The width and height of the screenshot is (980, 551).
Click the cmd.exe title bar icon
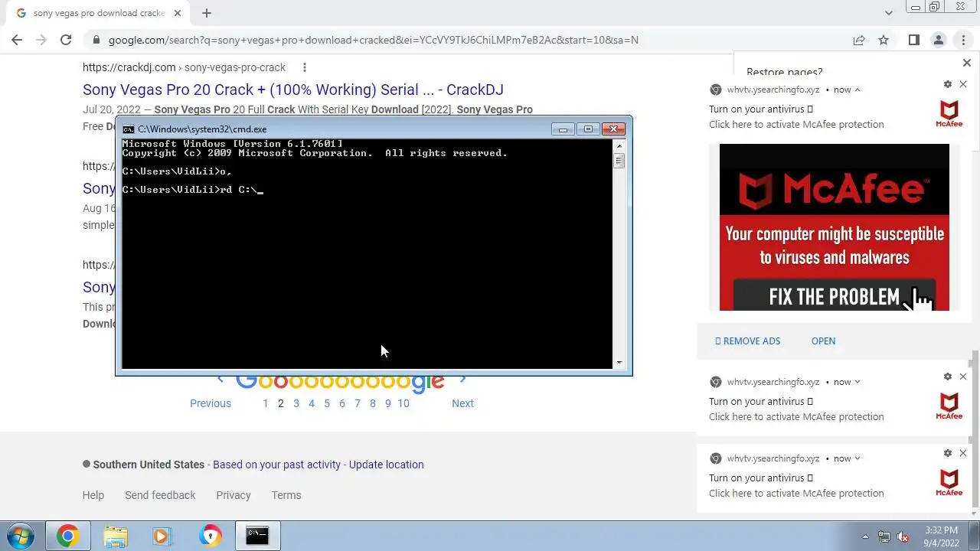click(x=129, y=129)
